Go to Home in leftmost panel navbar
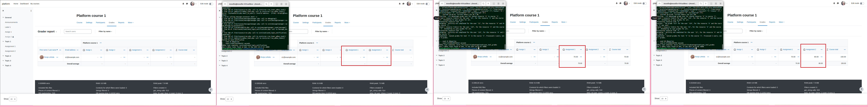868x107 pixels. [x=16, y=4]
